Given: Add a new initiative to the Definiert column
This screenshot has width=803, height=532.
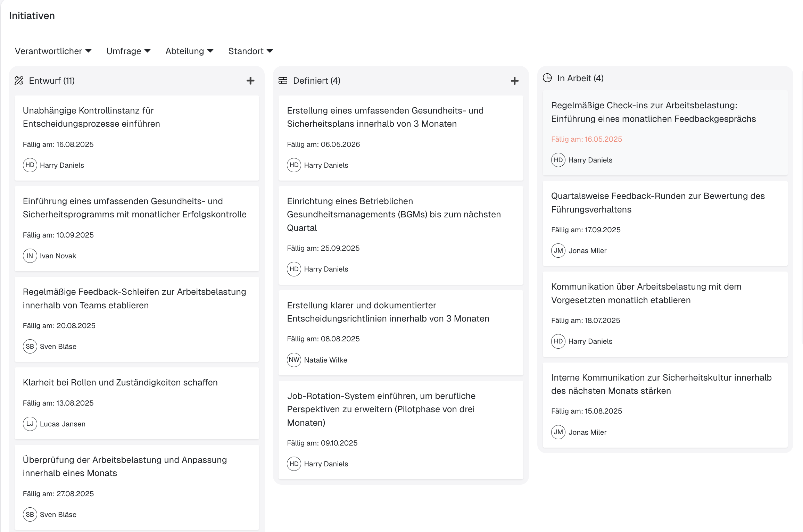Looking at the screenshot, I should pos(514,80).
